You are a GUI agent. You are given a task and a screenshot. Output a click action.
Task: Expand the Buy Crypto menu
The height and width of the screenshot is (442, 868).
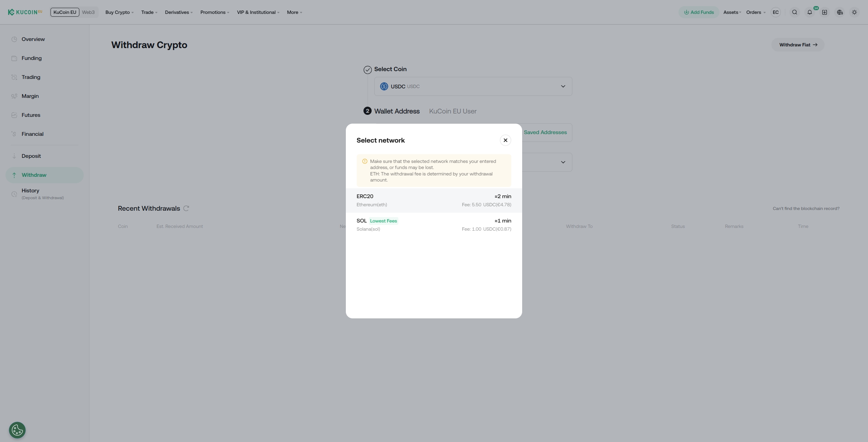click(119, 12)
